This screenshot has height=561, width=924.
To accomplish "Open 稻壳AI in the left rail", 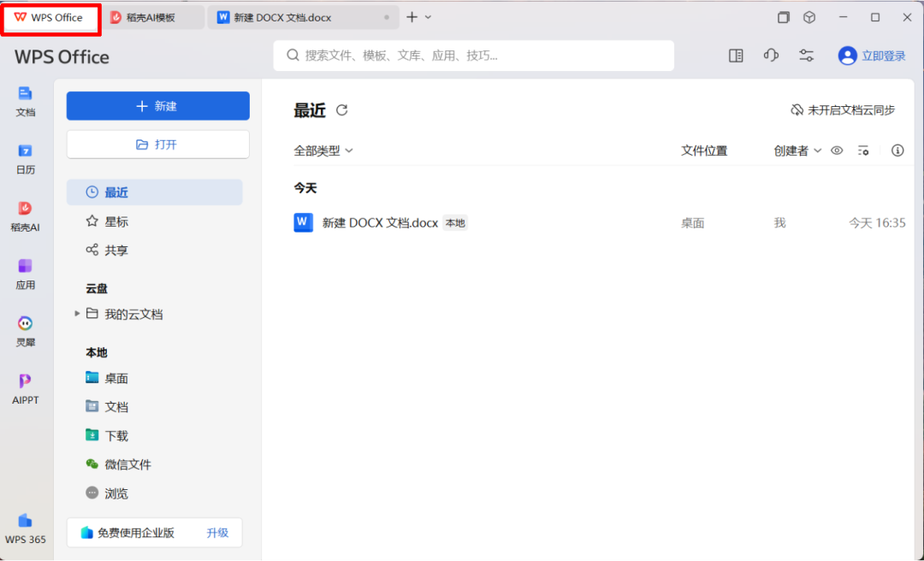I will pos(26,216).
